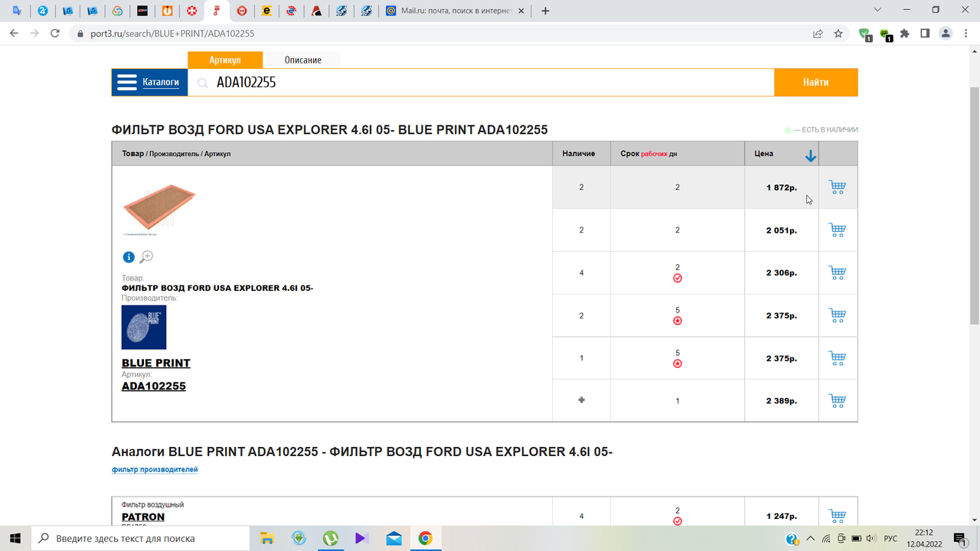The width and height of the screenshot is (980, 551).
Task: Switch to the Описание search tab
Action: (303, 60)
